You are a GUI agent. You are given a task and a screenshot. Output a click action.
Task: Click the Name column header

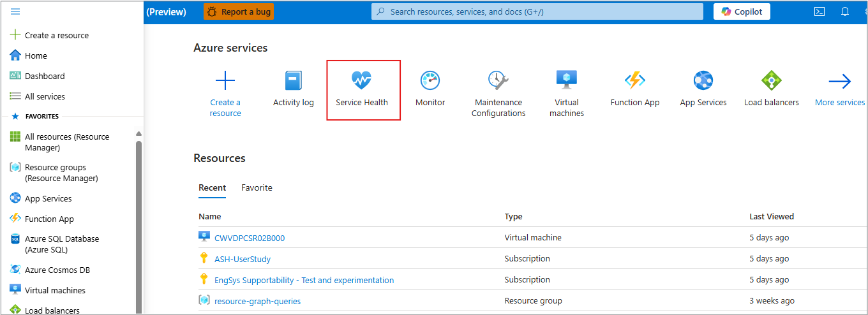click(x=210, y=217)
